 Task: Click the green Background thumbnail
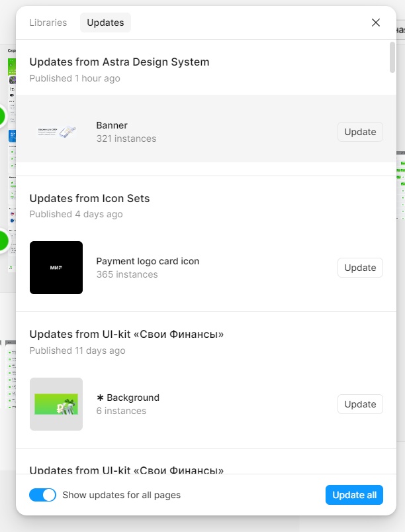pyautogui.click(x=56, y=404)
